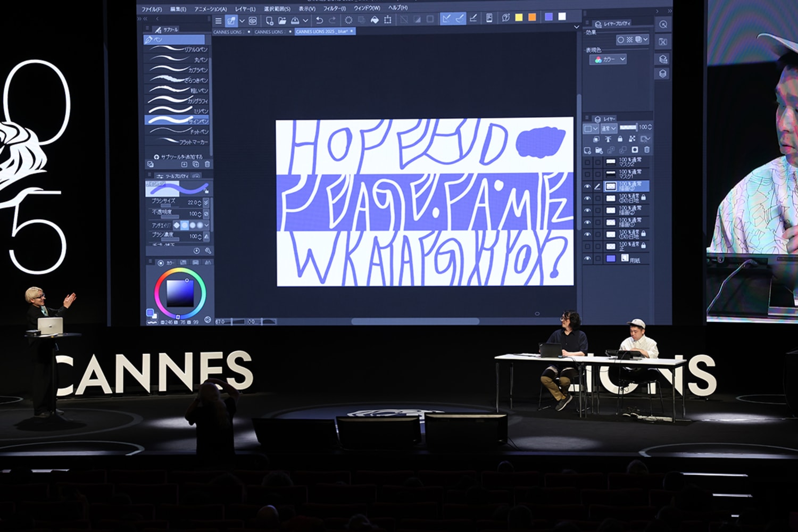798x532 pixels.
Task: Click the border effect circle icon
Action: (x=620, y=40)
